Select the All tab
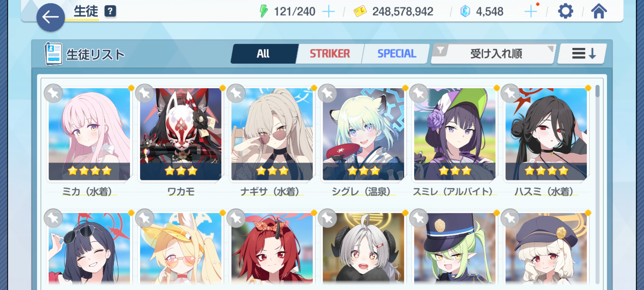 point(263,54)
